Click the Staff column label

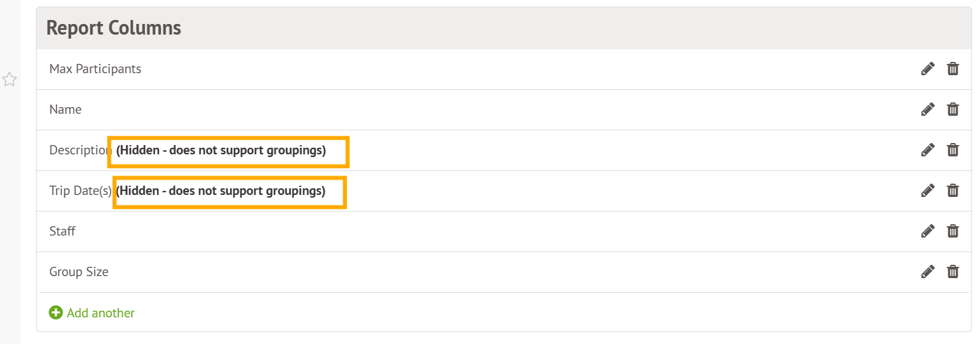click(62, 232)
